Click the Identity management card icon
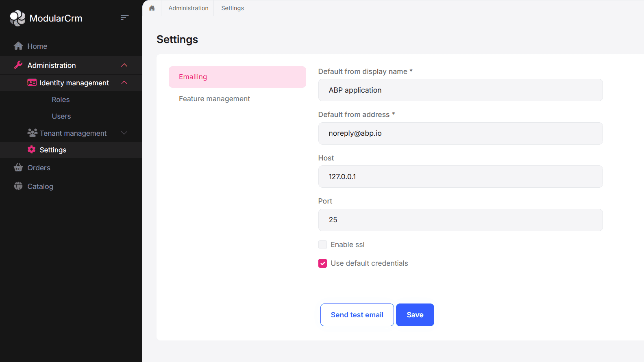 pyautogui.click(x=32, y=82)
